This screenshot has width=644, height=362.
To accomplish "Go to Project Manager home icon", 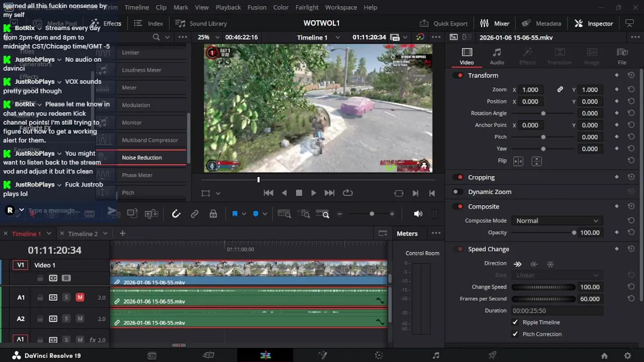I will (x=604, y=355).
